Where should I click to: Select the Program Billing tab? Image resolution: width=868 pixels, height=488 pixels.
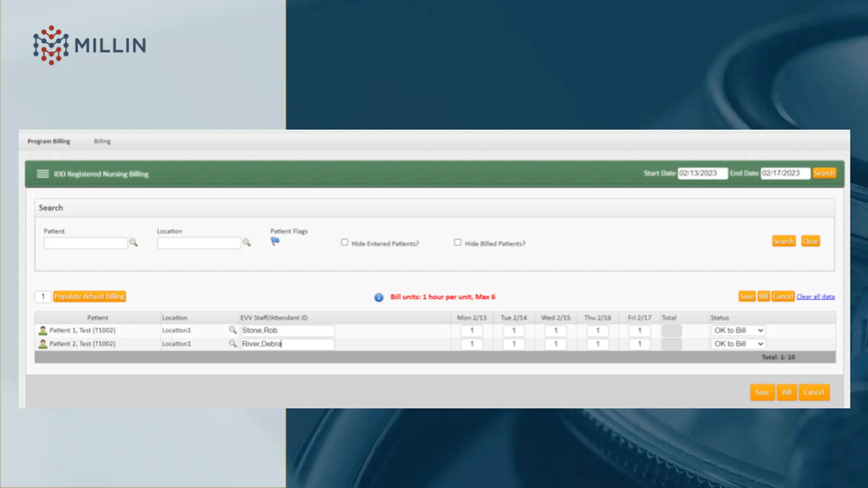pos(49,141)
